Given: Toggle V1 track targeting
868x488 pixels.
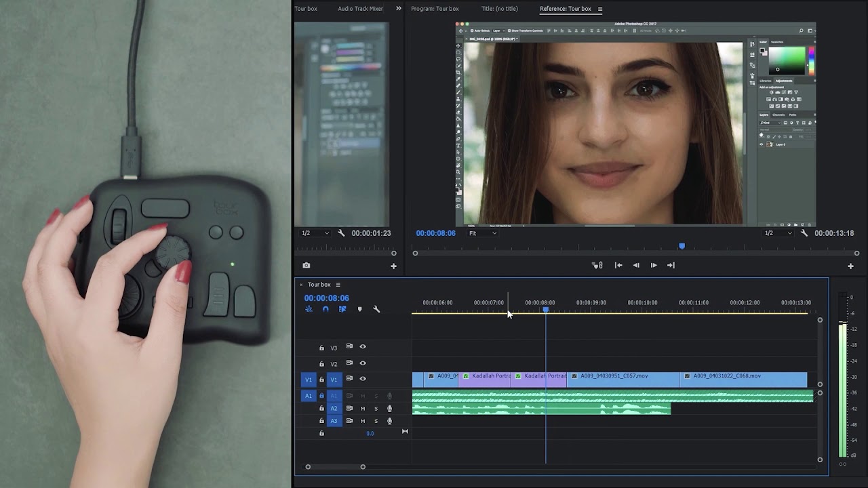Looking at the screenshot, I should click(334, 380).
